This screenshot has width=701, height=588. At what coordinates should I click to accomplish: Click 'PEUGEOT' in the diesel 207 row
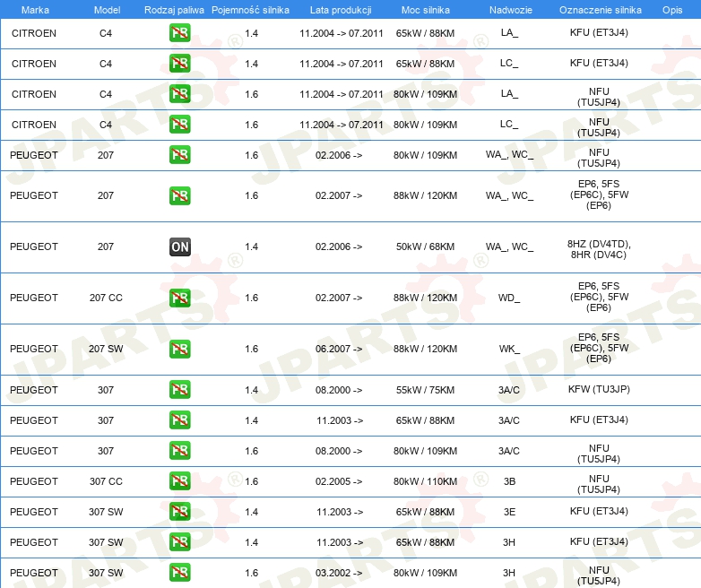coord(34,246)
